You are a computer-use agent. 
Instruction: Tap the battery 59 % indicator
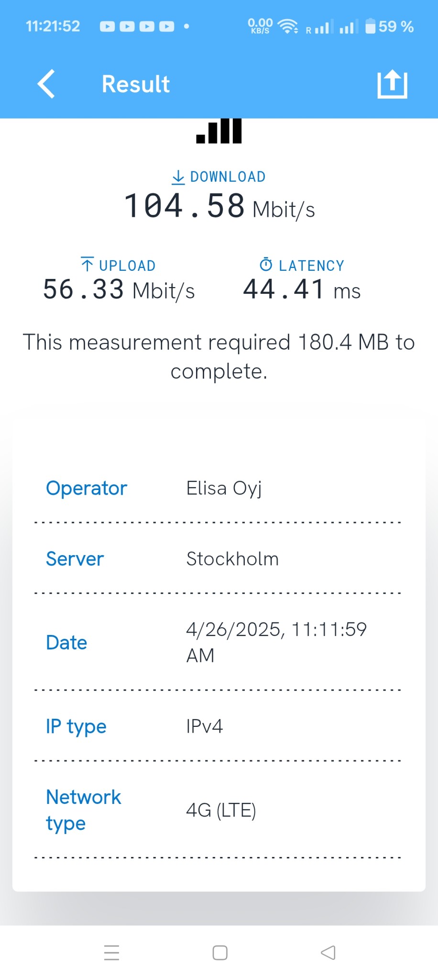[389, 26]
